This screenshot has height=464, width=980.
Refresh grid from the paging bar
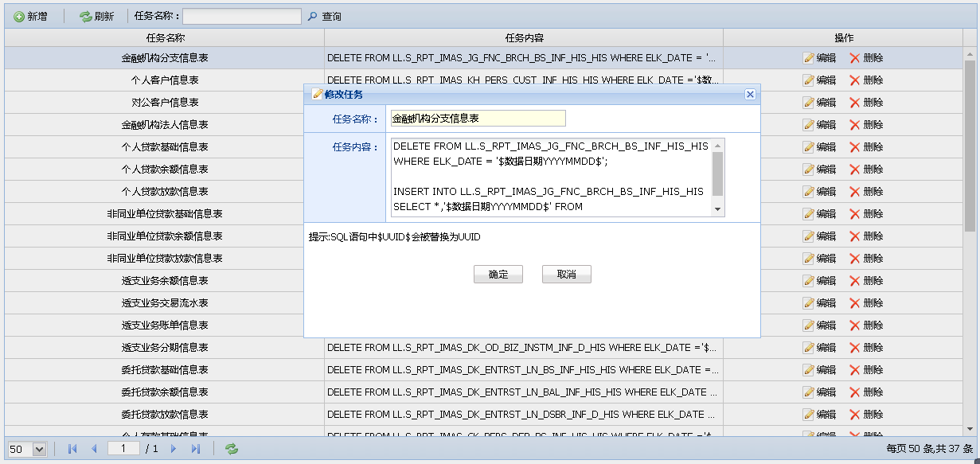(232, 449)
